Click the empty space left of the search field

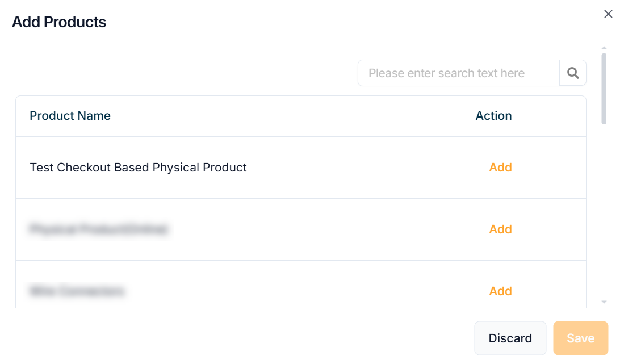[x=182, y=73]
